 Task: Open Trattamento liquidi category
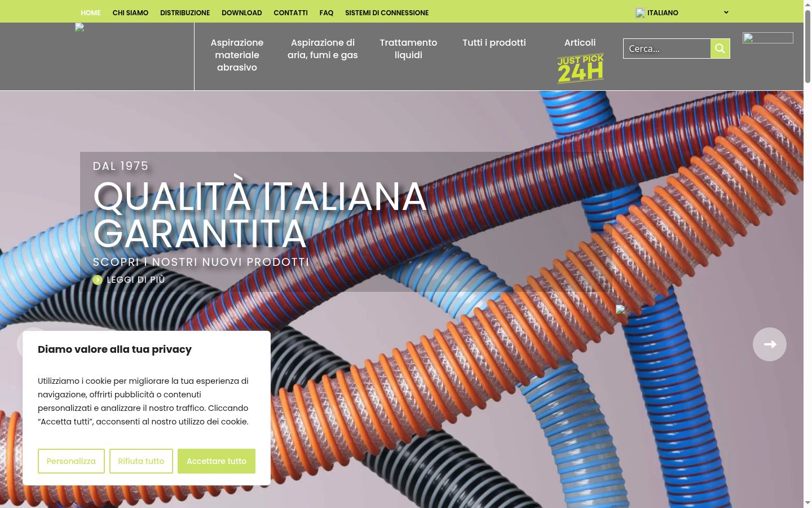point(408,49)
